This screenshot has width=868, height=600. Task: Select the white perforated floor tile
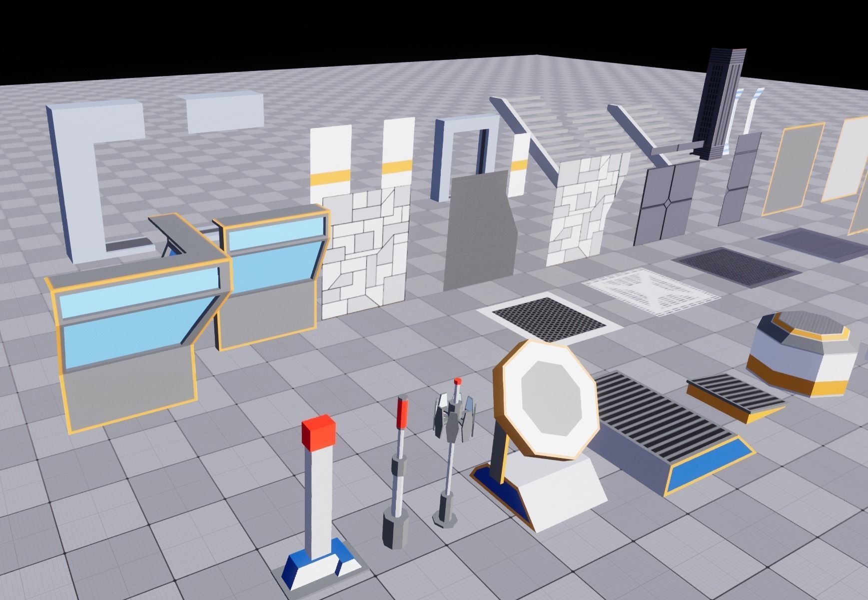(x=652, y=291)
